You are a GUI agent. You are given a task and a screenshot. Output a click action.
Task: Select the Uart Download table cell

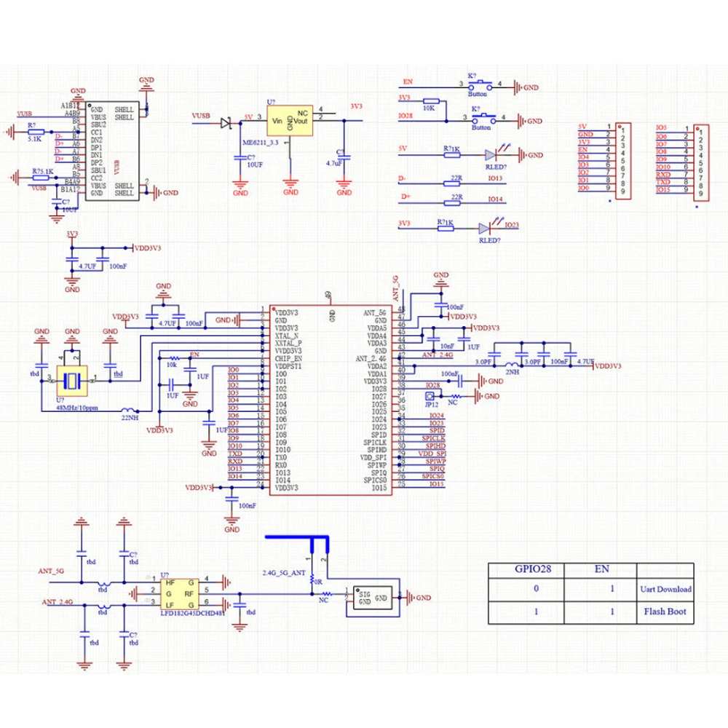pyautogui.click(x=665, y=589)
